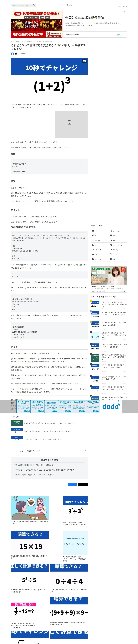This screenshot has width=138, height=644.
Task: Click 開く button on 本郷美術骨董館 ad
Action: click(120, 34)
